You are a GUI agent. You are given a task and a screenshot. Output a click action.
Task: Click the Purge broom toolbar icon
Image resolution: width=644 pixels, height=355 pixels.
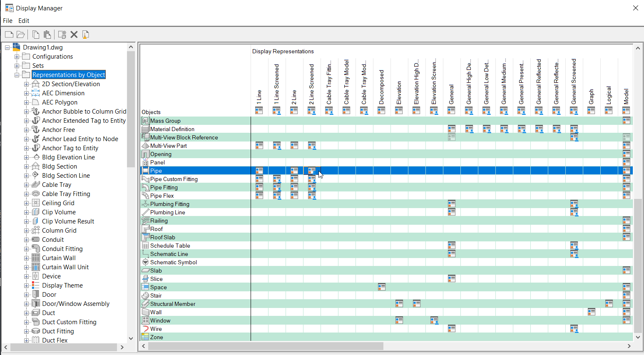tap(86, 35)
